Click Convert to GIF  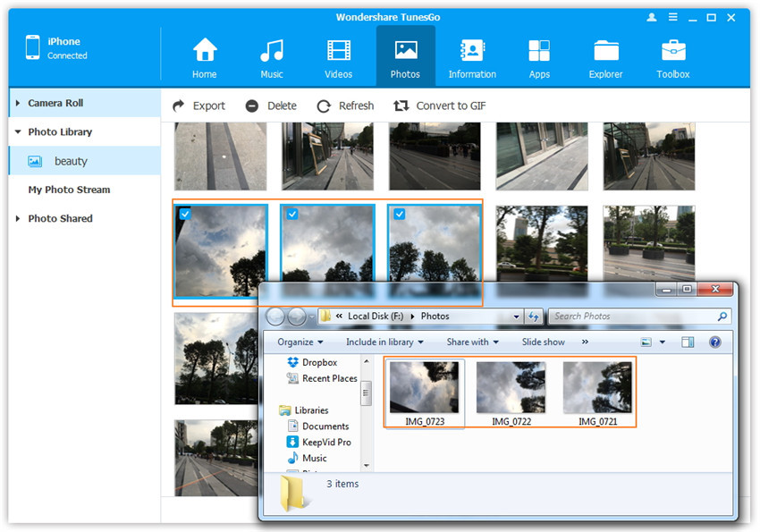pyautogui.click(x=440, y=106)
